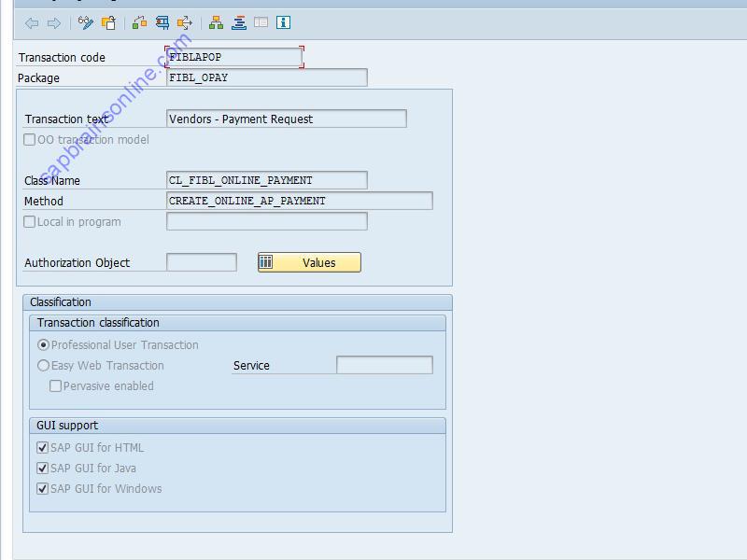The image size is (747, 560).
Task: Click the Transaction text field
Action: pyautogui.click(x=287, y=119)
